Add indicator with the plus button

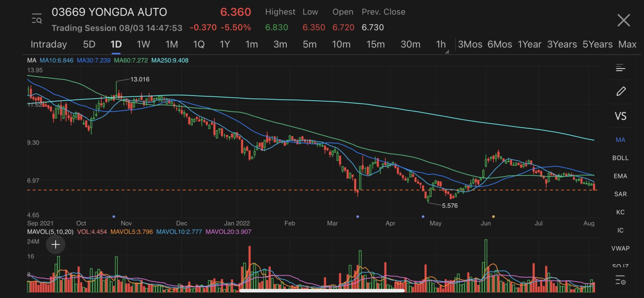56,245
